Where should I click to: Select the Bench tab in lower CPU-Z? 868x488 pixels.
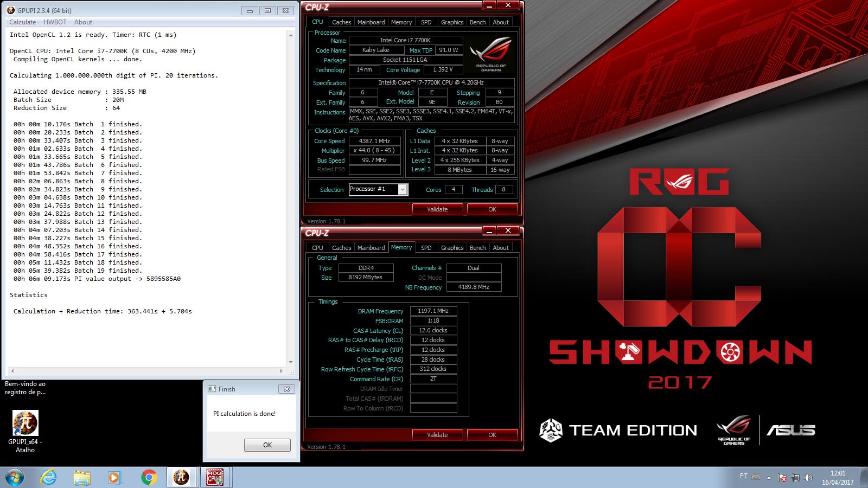(477, 248)
